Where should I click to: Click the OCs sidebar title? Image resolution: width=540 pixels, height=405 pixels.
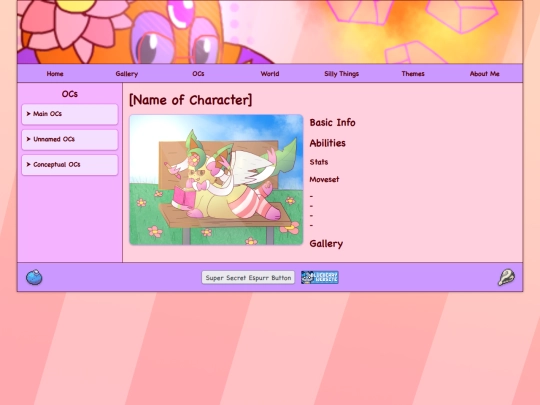tap(70, 94)
